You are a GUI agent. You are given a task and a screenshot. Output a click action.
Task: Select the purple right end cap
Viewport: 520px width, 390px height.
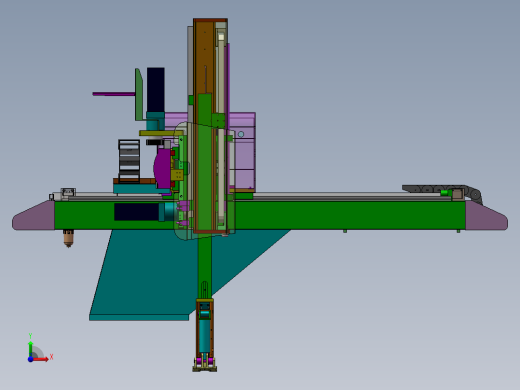[x=486, y=216]
